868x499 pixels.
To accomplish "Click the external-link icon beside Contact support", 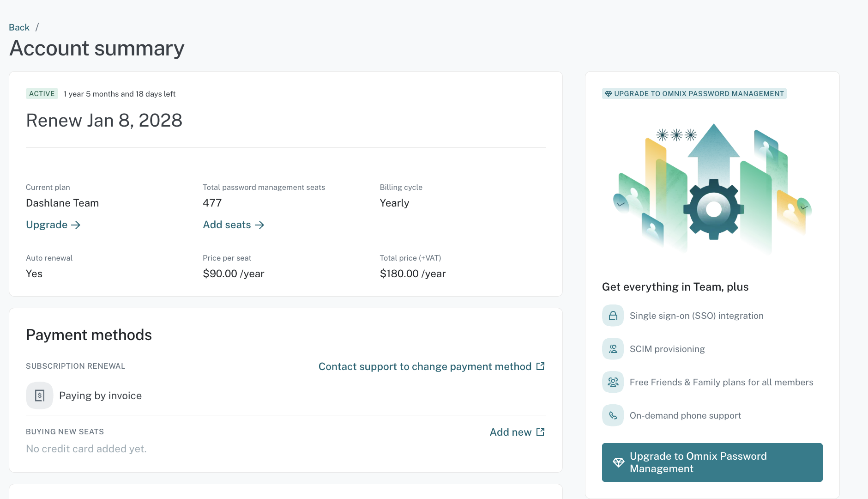I will coord(540,366).
